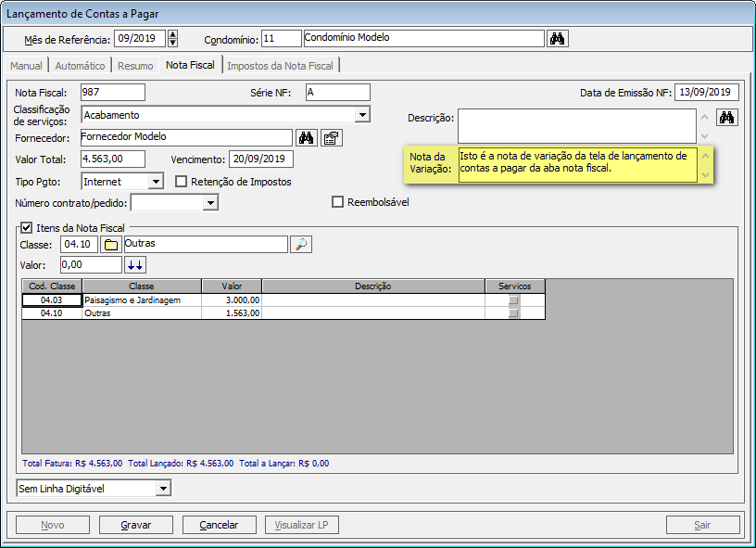Add item with the double down arrows
This screenshot has width=756, height=548.
coord(135,265)
